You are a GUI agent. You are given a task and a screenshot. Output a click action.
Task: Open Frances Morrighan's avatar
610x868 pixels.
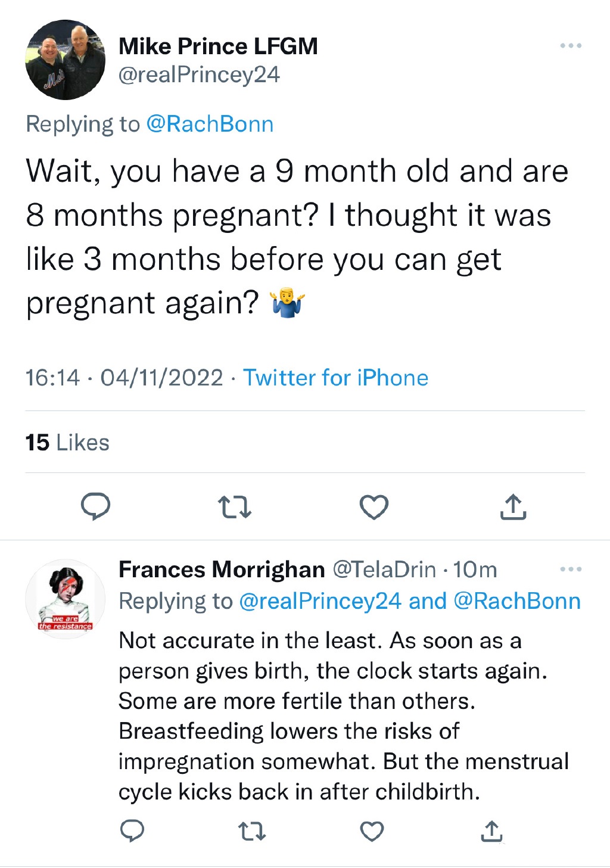(65, 599)
